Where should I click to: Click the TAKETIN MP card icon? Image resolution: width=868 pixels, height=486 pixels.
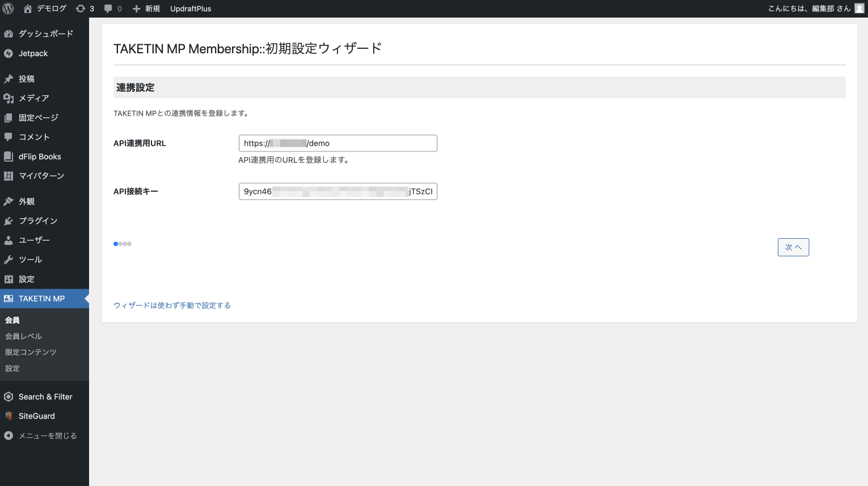click(x=9, y=298)
